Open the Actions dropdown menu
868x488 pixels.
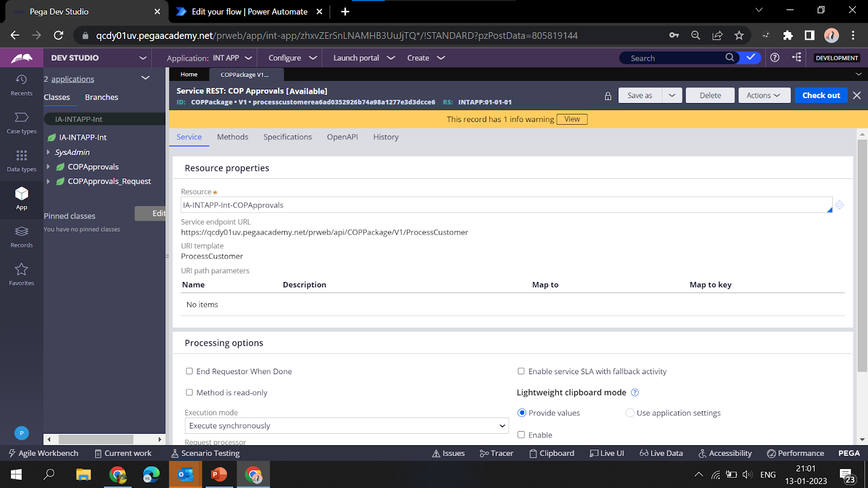click(763, 95)
